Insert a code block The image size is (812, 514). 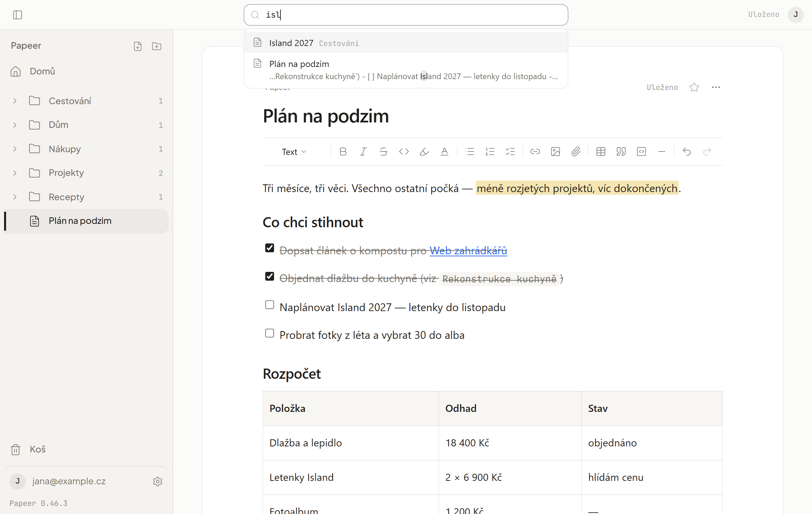click(641, 152)
